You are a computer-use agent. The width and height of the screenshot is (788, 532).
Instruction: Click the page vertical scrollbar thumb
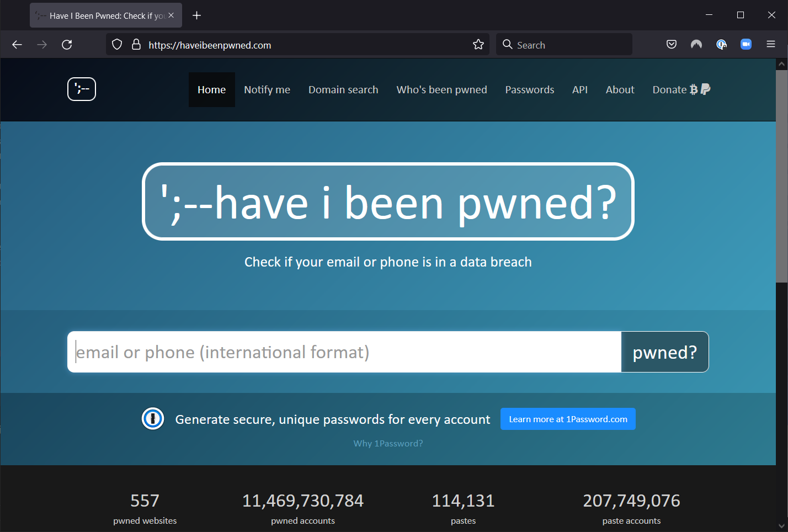point(781,176)
